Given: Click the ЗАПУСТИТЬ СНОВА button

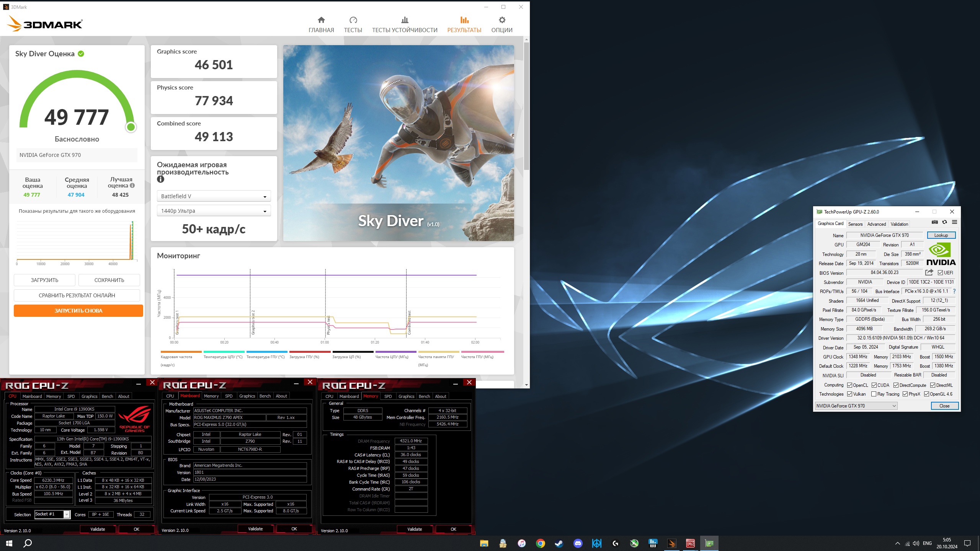Looking at the screenshot, I should click(78, 311).
